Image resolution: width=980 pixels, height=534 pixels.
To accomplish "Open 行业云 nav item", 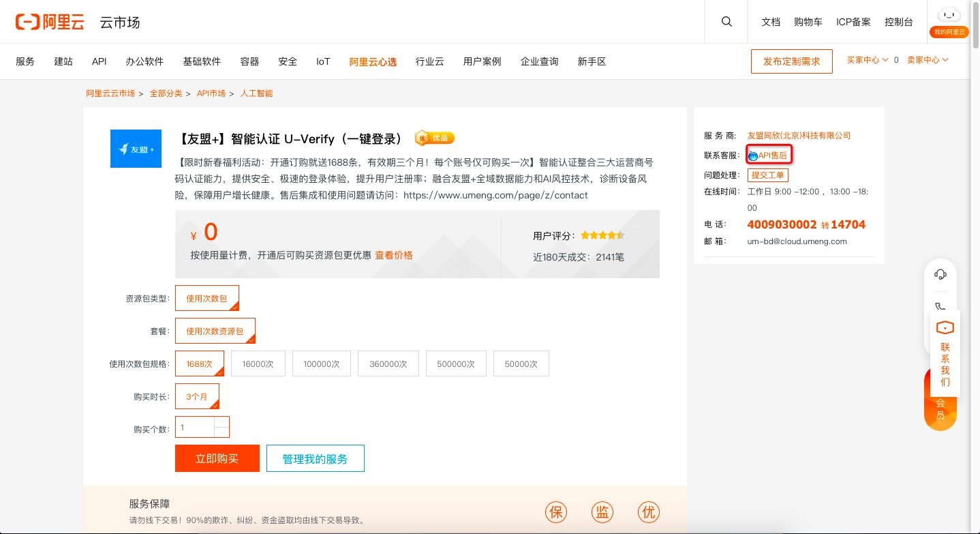I will click(x=430, y=61).
